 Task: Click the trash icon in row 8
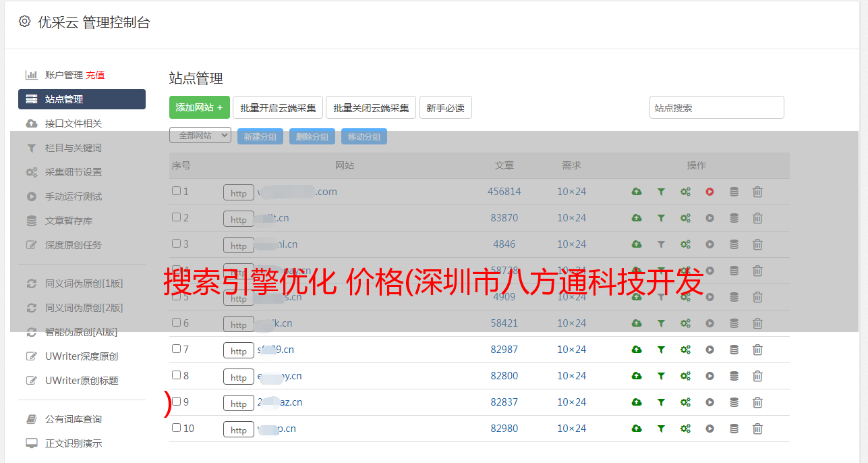point(757,376)
